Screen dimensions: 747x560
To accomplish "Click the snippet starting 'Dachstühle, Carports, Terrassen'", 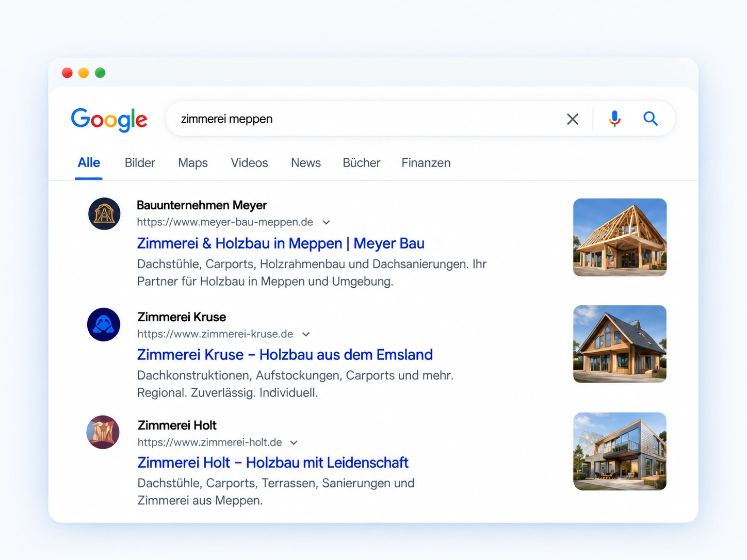I will pyautogui.click(x=275, y=492).
